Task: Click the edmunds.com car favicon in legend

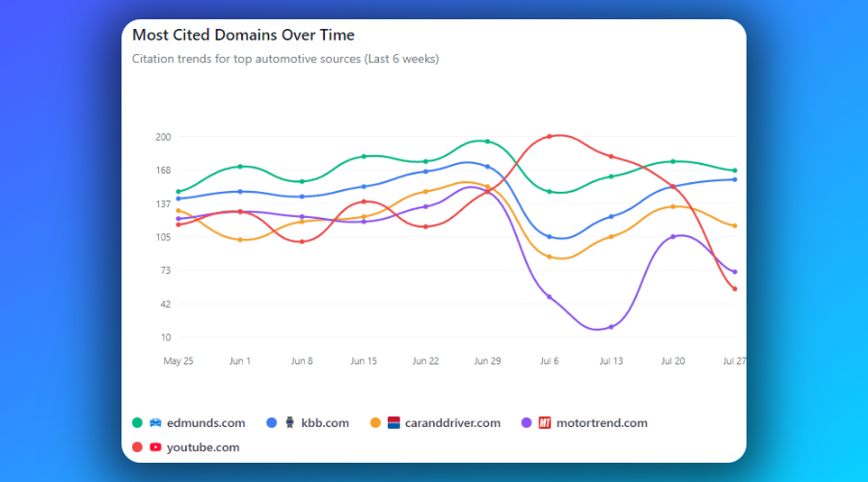Action: tap(155, 423)
